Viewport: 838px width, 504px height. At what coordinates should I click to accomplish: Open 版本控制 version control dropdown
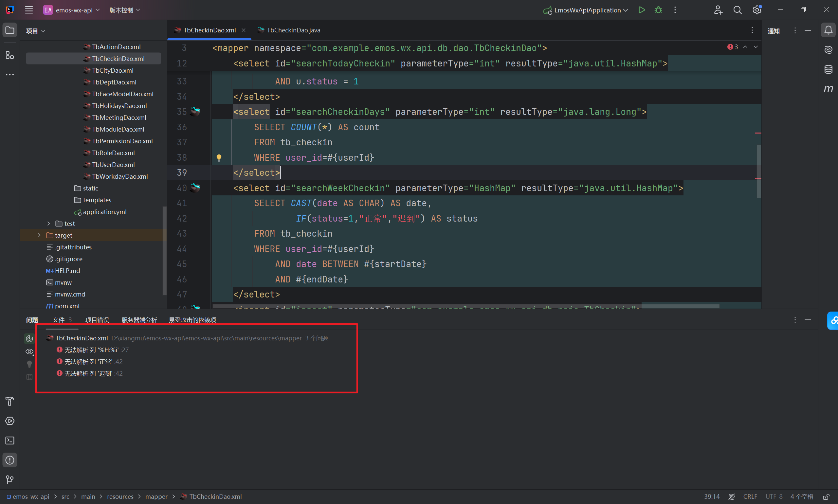125,10
